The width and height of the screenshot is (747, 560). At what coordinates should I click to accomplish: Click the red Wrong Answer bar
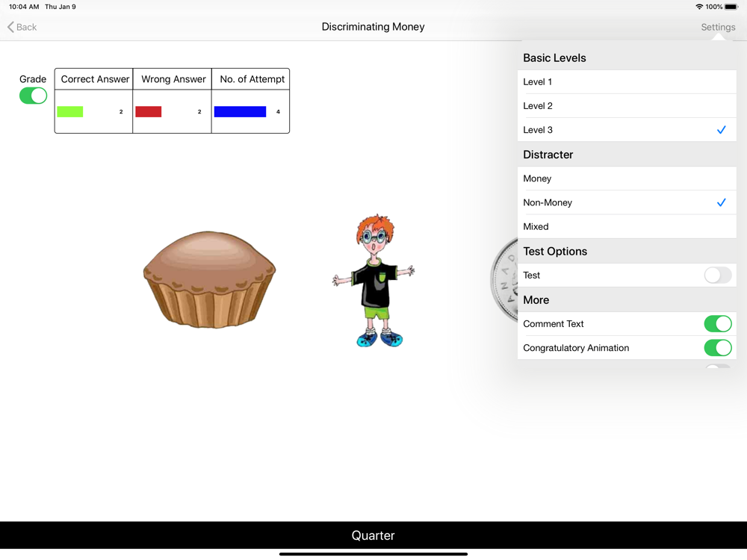148,111
